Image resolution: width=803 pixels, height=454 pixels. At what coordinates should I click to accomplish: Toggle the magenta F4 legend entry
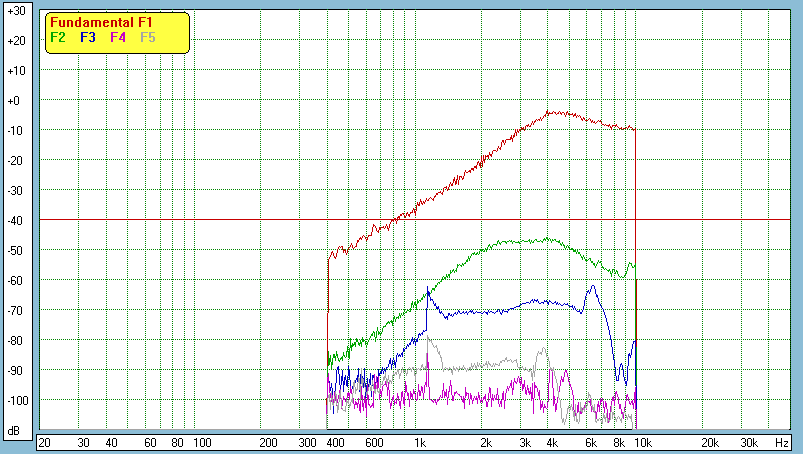coord(118,37)
